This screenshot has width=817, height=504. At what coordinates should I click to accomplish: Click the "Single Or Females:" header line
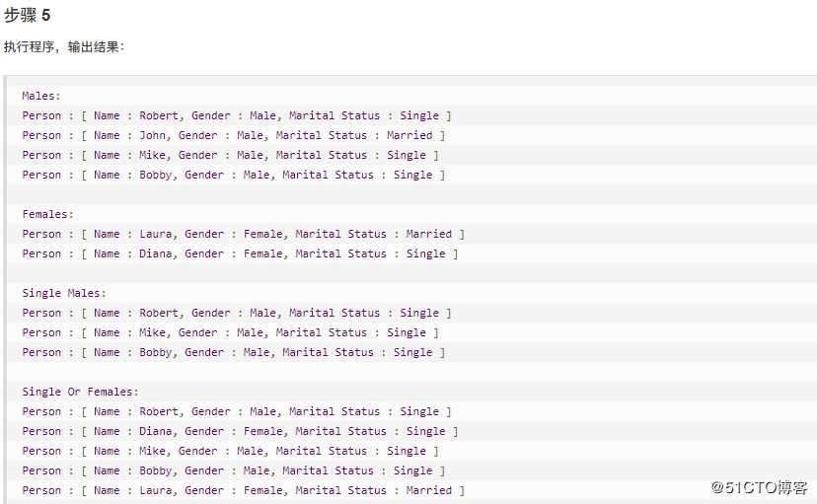[81, 392]
